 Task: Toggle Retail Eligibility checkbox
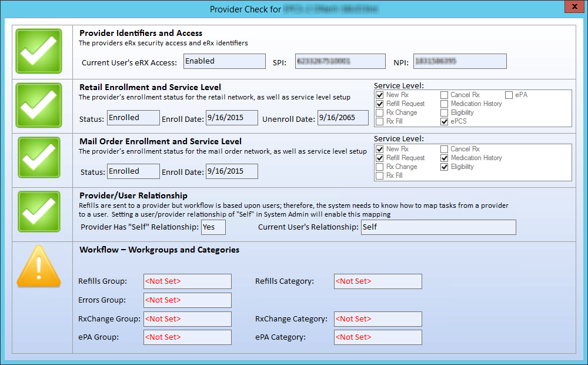click(x=445, y=112)
